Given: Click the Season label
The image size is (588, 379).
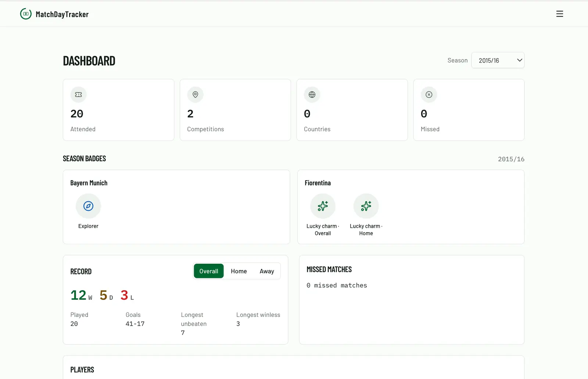Looking at the screenshot, I should click(458, 60).
